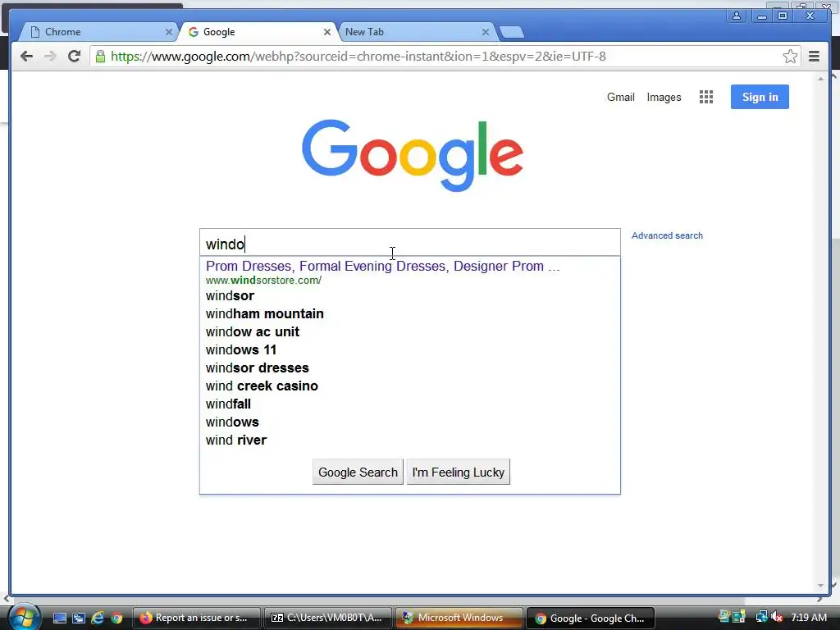Click the browser forward arrow

pos(50,57)
